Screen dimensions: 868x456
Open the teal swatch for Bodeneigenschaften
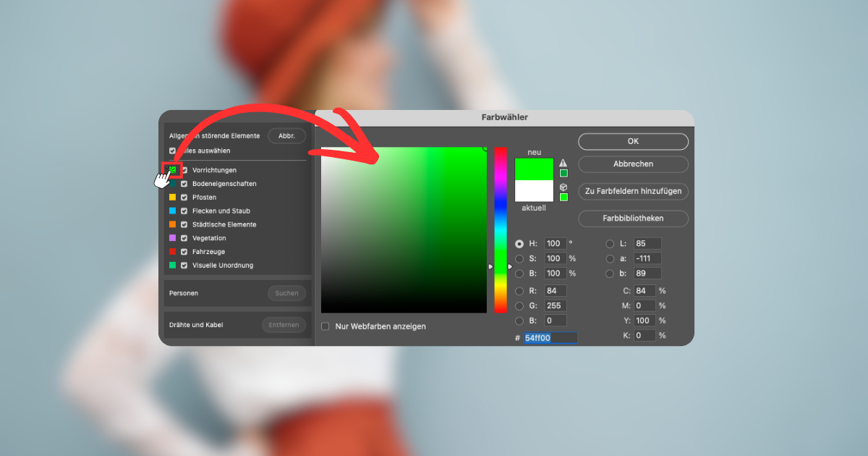point(172,184)
